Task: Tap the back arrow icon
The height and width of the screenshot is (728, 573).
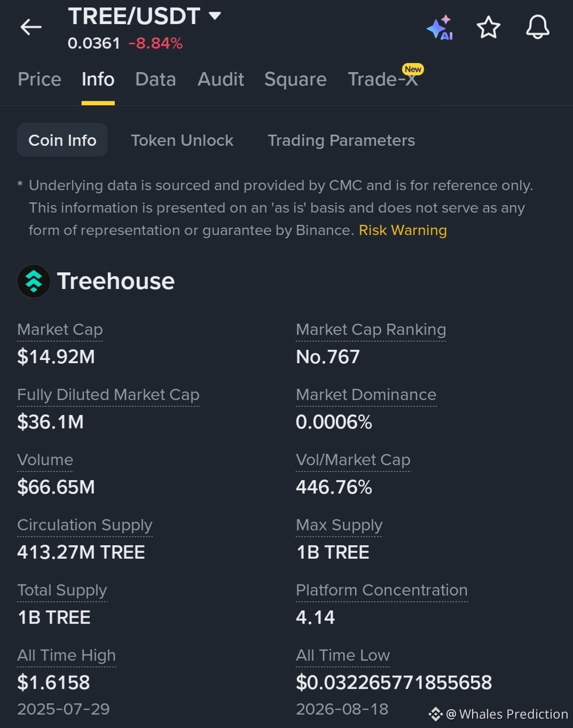Action: coord(31,27)
